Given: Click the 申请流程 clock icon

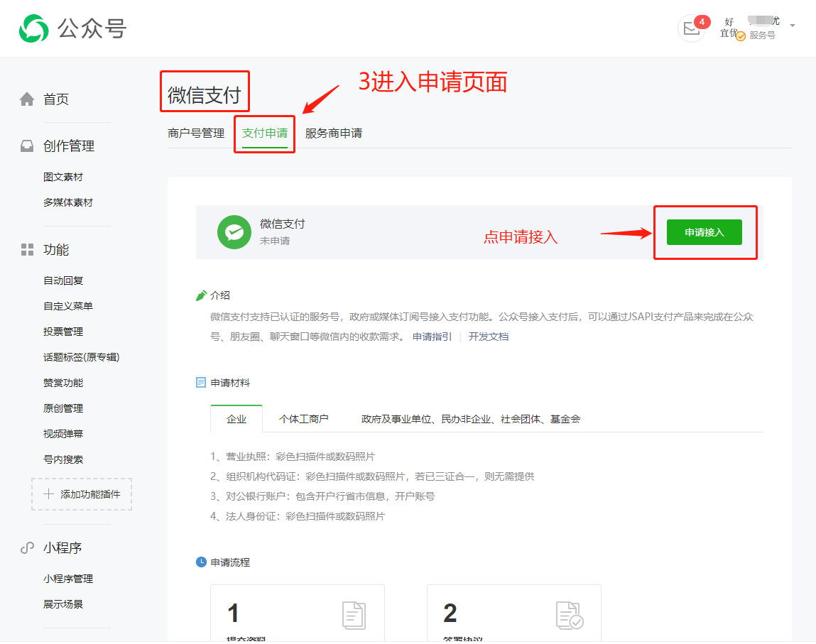Looking at the screenshot, I should point(201,562).
